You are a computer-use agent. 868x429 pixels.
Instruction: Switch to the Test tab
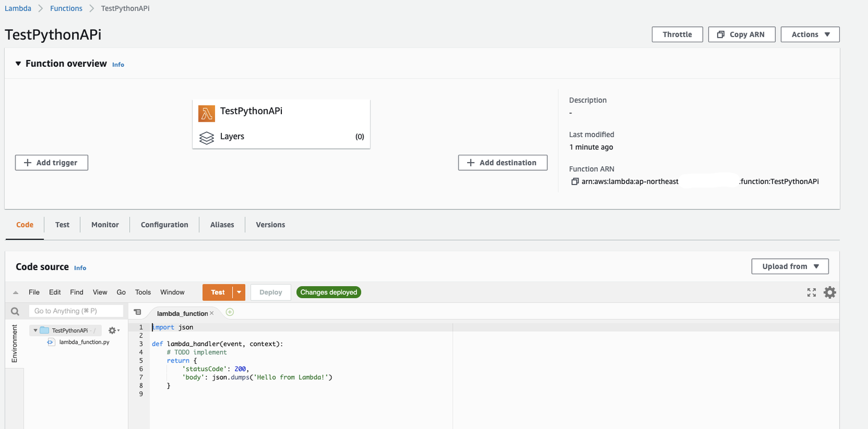coord(62,224)
